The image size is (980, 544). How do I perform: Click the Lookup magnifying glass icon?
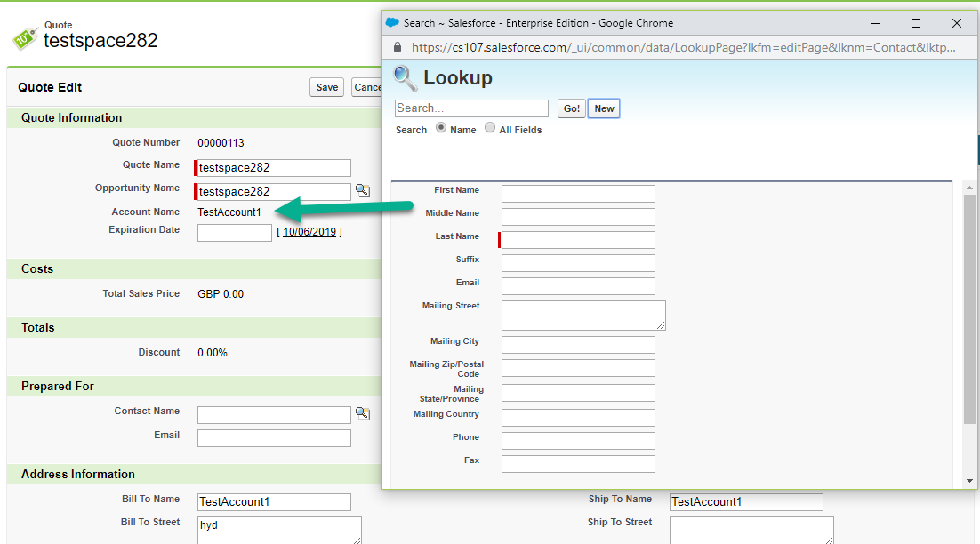coord(405,78)
